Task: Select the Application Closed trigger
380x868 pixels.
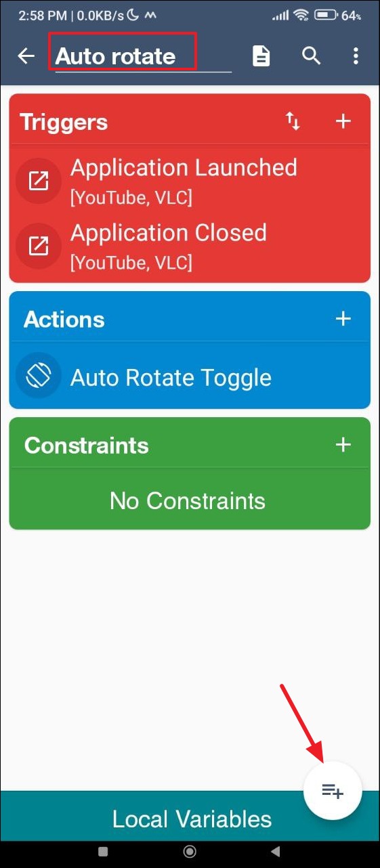Action: pyautogui.click(x=190, y=246)
